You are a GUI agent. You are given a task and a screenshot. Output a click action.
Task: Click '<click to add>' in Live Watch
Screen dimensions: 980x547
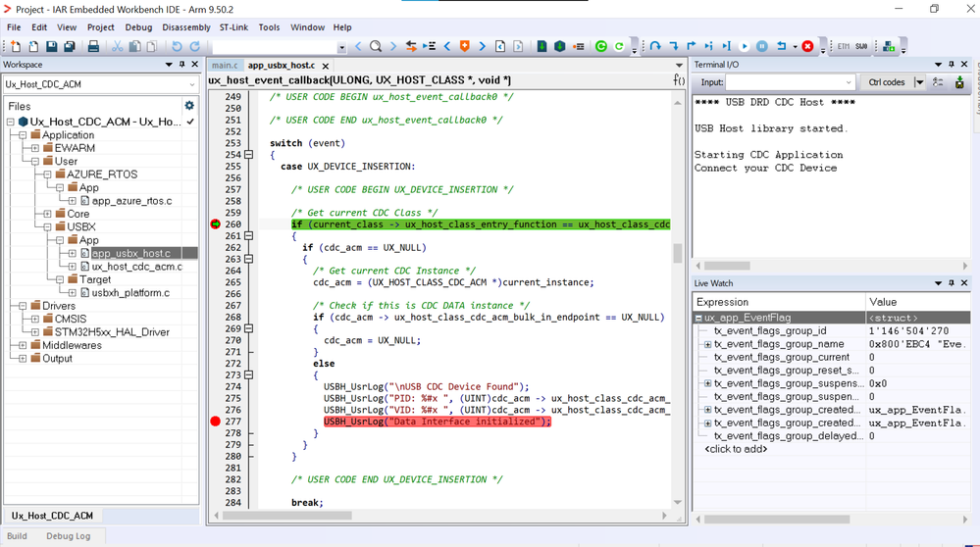click(736, 449)
